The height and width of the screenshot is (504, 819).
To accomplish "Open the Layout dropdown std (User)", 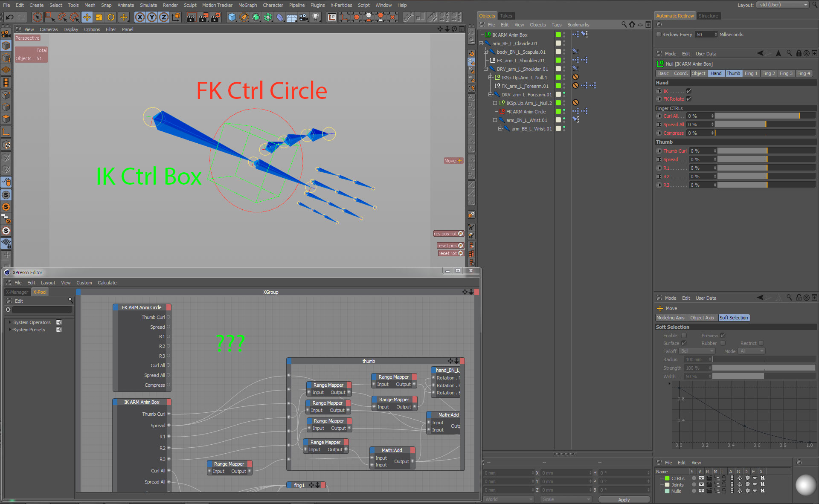I will (x=782, y=5).
